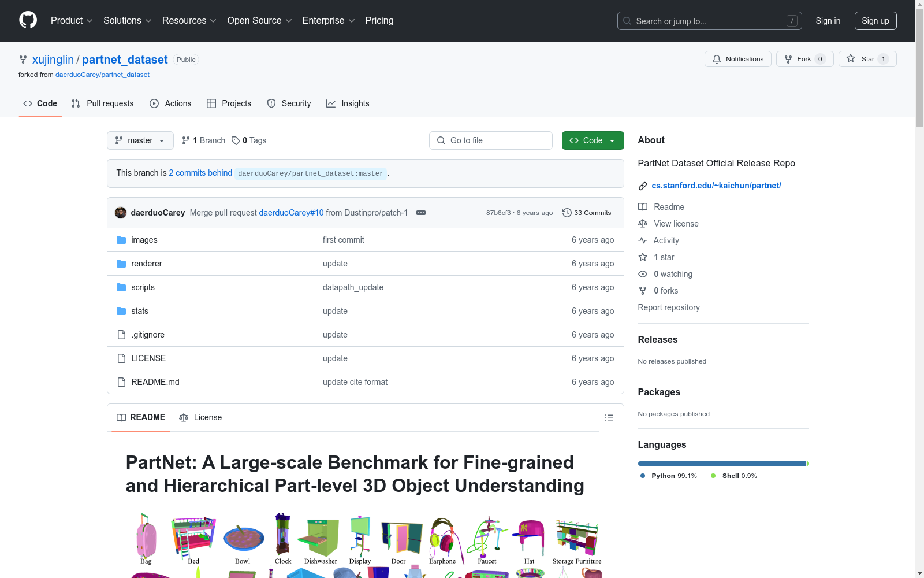Click the link icon beside website URL
The image size is (924, 578).
click(x=643, y=186)
